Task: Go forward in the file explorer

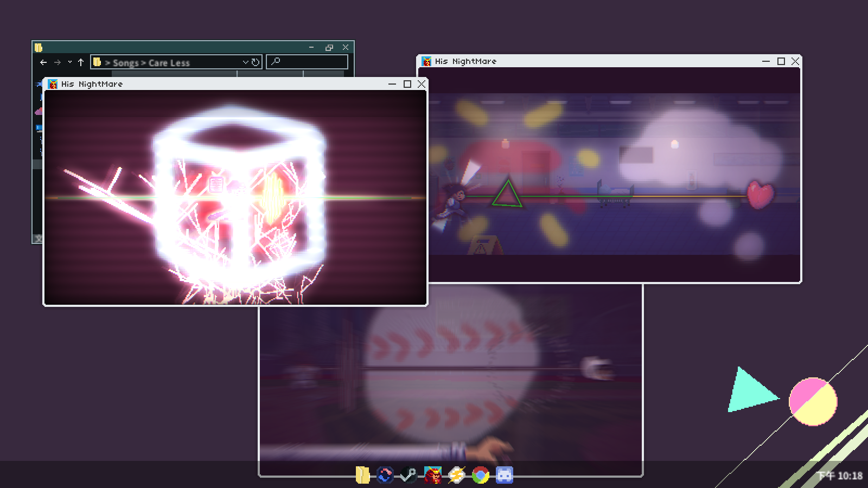Action: 57,62
